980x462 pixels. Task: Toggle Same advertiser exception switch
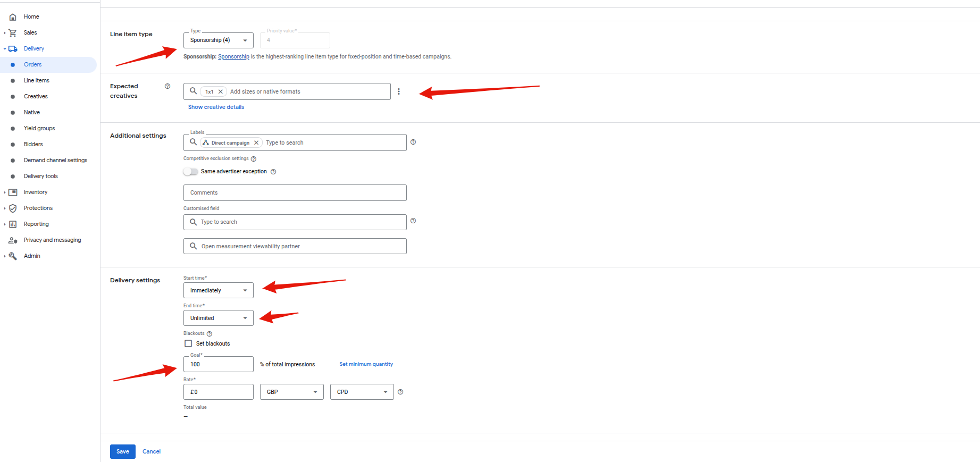pos(190,172)
